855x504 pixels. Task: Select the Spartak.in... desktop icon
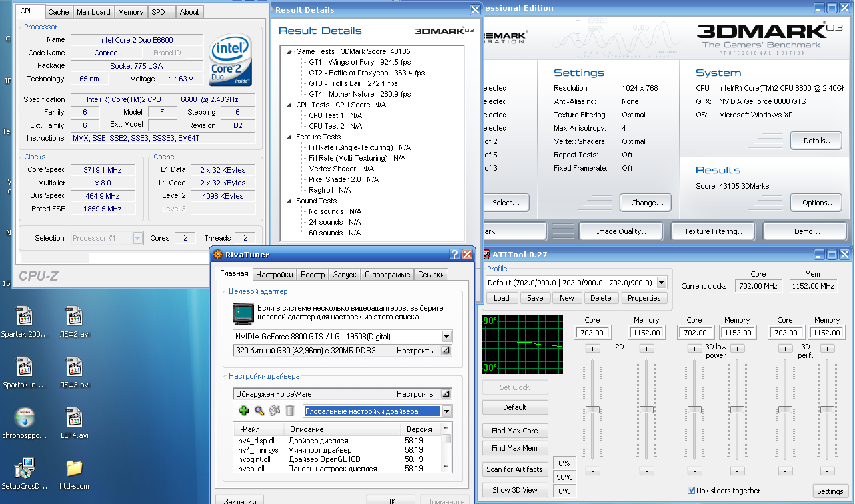pos(25,367)
